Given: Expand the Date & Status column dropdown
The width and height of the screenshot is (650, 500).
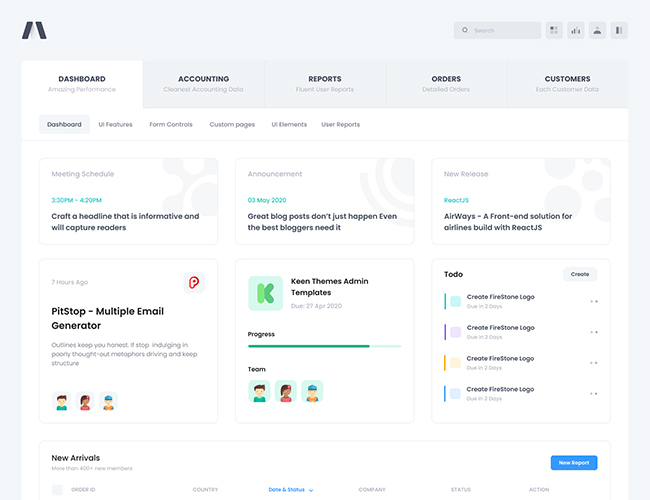Looking at the screenshot, I should click(311, 490).
